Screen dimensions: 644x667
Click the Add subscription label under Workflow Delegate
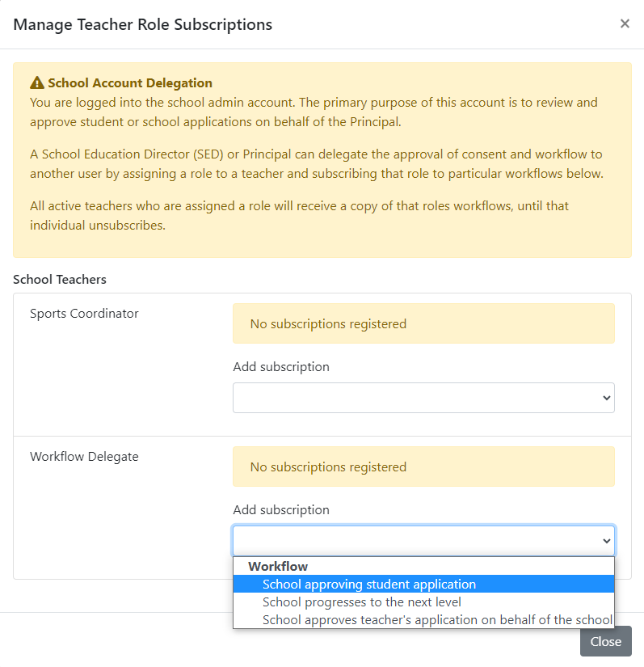[x=281, y=509]
